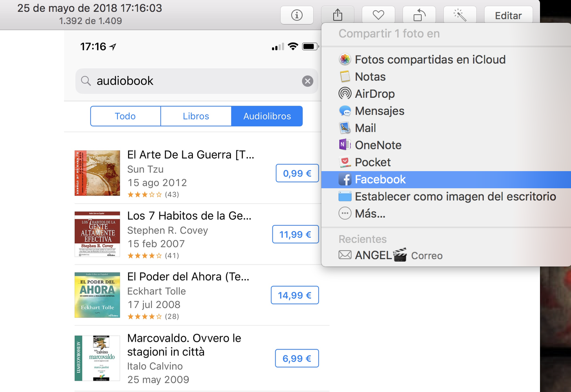The width and height of the screenshot is (571, 392).
Task: Click the search magnifier icon
Action: click(86, 81)
